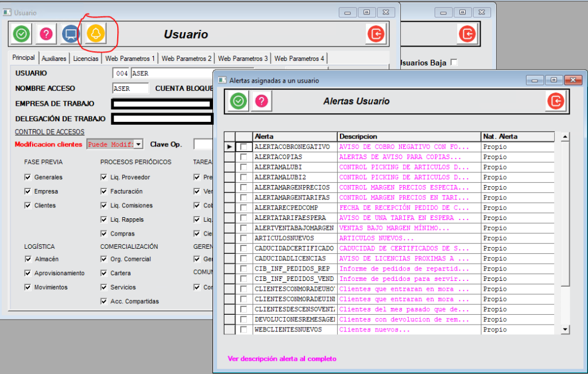The height and width of the screenshot is (374, 588).
Task: Click 'Ver descripción alerta al completo' link
Action: [x=282, y=358]
